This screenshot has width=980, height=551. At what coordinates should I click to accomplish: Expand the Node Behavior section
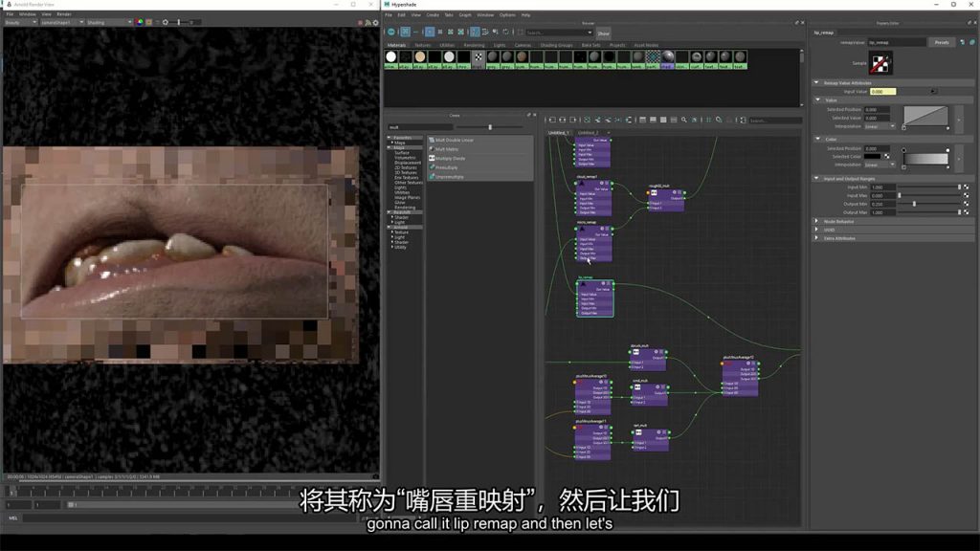point(816,221)
